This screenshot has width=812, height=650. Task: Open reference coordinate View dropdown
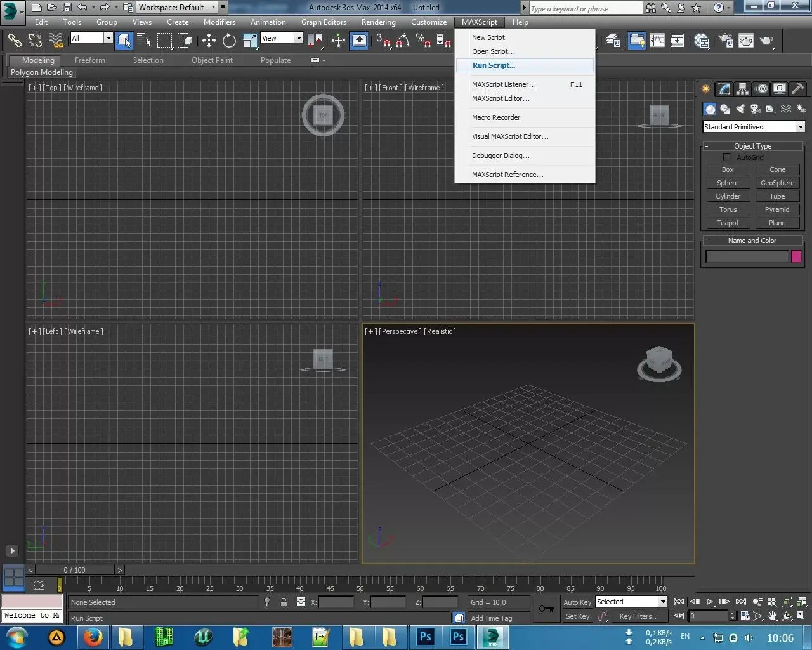click(x=282, y=38)
